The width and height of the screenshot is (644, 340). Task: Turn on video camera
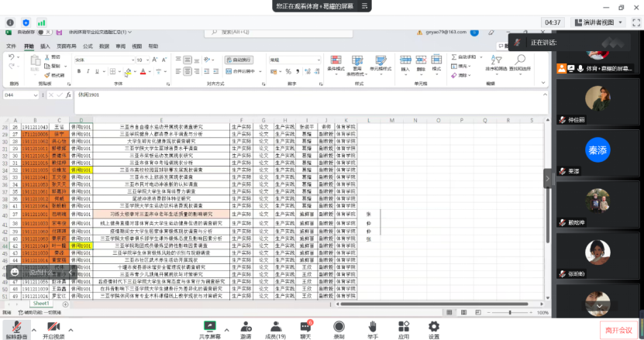point(53,328)
